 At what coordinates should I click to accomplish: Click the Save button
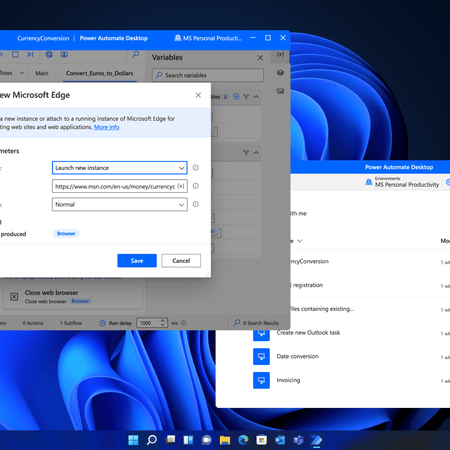[x=137, y=261]
